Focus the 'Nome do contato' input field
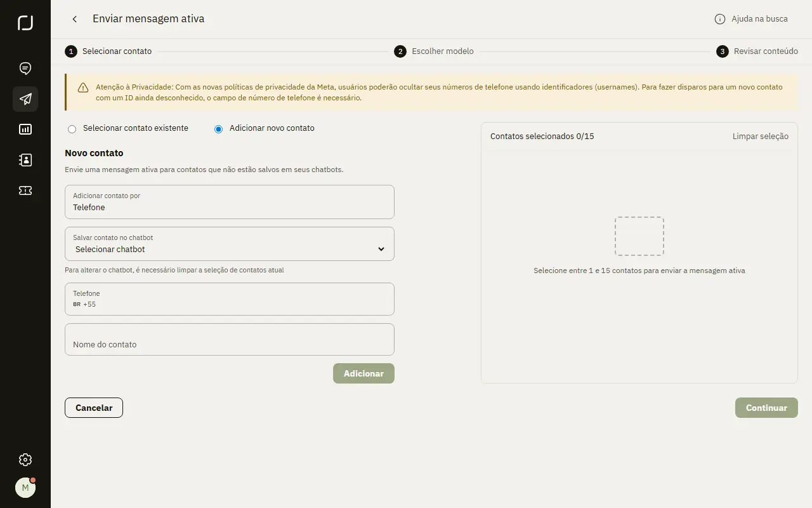The width and height of the screenshot is (812, 508). tap(230, 340)
